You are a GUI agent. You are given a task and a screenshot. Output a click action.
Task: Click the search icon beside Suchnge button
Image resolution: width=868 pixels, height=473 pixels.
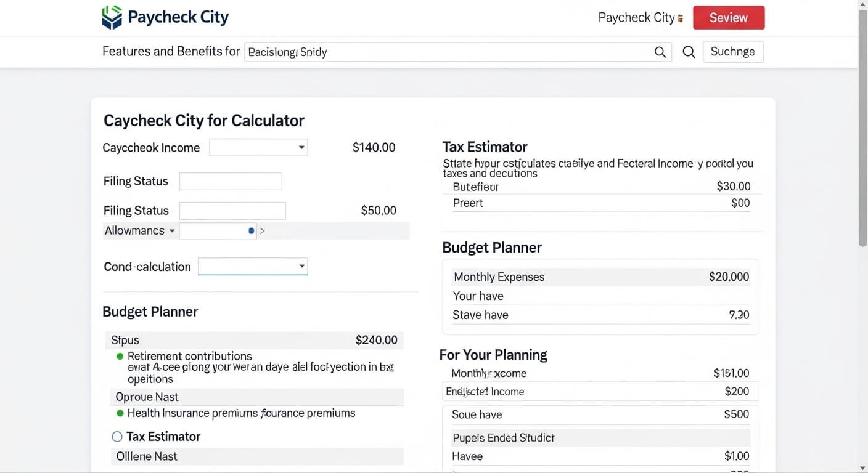point(689,52)
